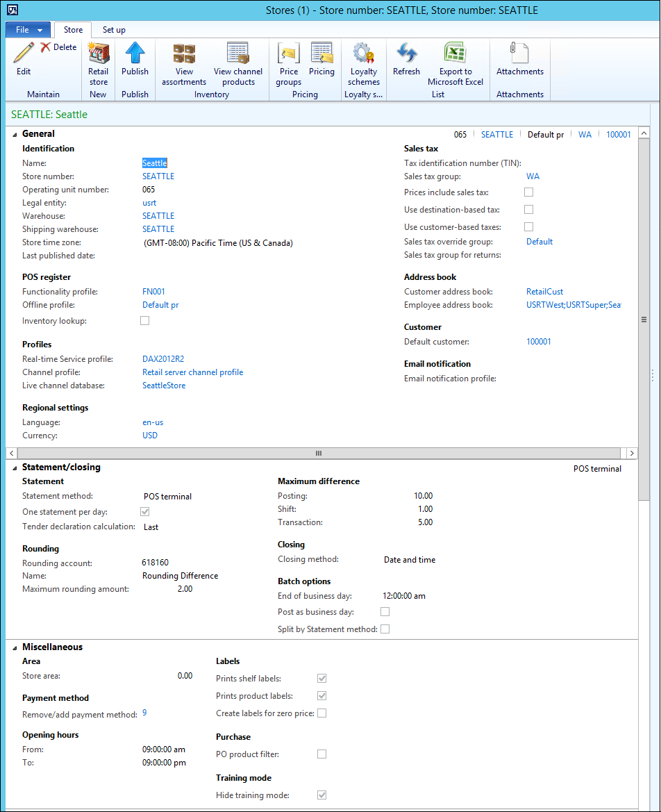Click the horizontal scrollbar in General
The height and width of the screenshot is (812, 661).
click(x=319, y=453)
